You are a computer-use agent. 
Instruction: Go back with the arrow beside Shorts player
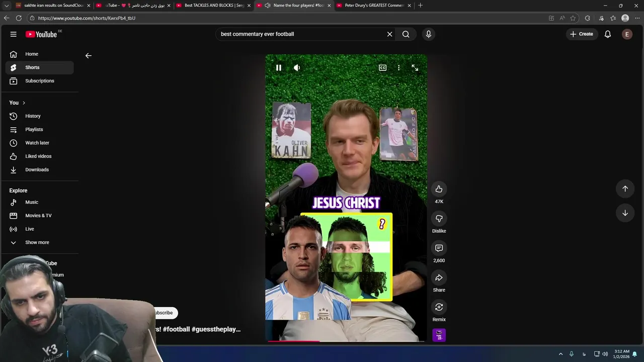[89, 56]
